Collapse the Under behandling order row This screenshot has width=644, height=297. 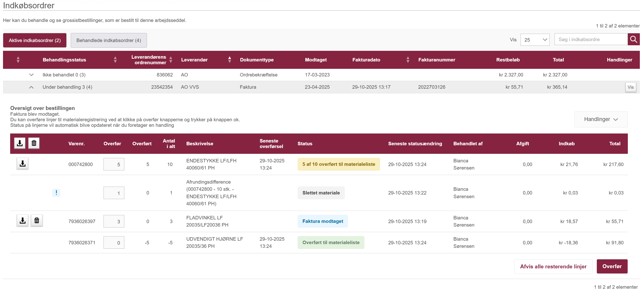coord(31,87)
